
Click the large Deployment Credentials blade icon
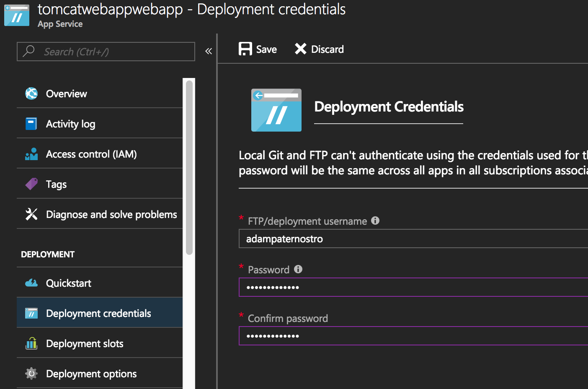tap(276, 110)
